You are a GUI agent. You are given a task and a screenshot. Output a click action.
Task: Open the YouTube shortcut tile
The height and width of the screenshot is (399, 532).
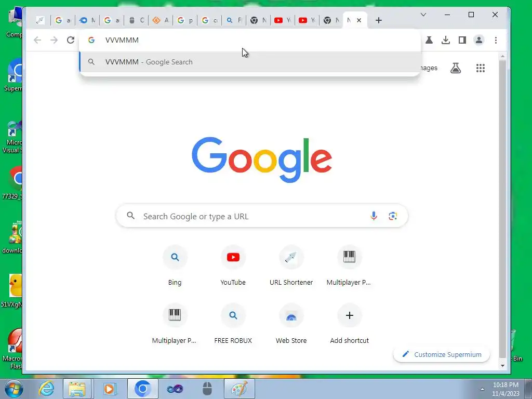coord(233,266)
